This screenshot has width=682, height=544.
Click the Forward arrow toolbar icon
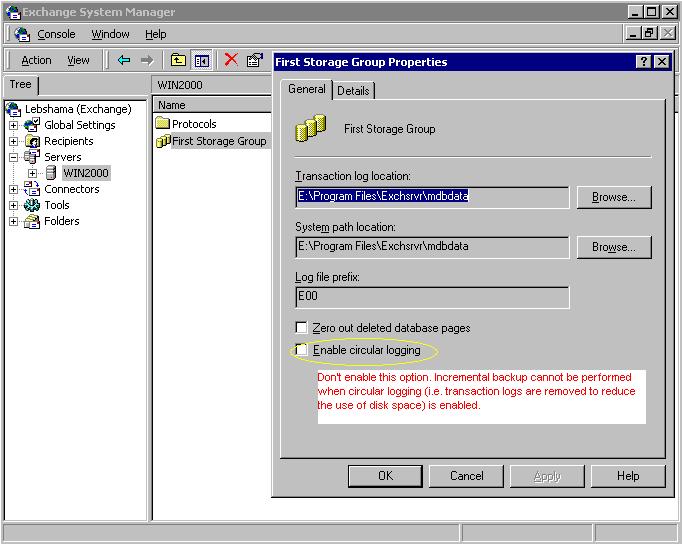point(147,60)
